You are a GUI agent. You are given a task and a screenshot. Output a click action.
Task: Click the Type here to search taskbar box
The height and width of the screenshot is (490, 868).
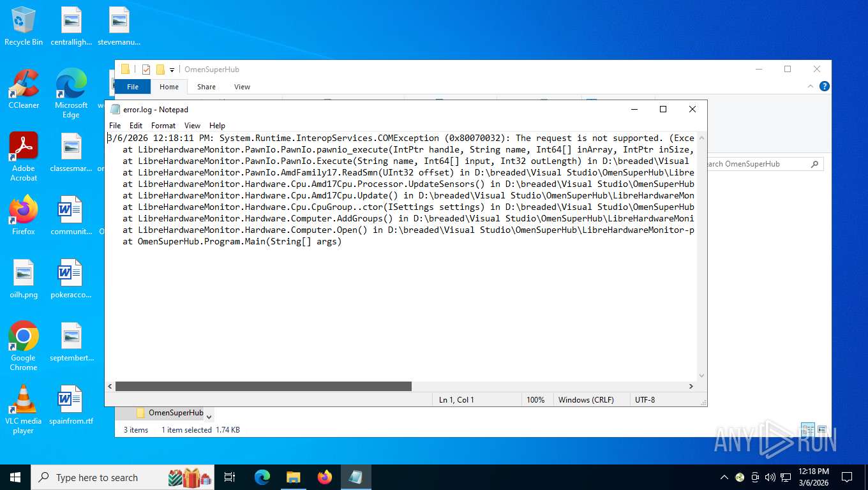pyautogui.click(x=122, y=477)
